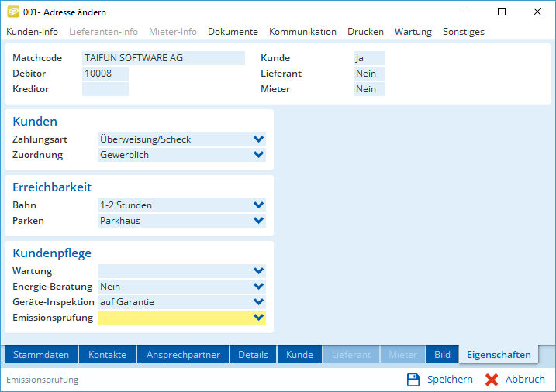
Task: Switch to the Stammdaten tab
Action: coord(41,355)
